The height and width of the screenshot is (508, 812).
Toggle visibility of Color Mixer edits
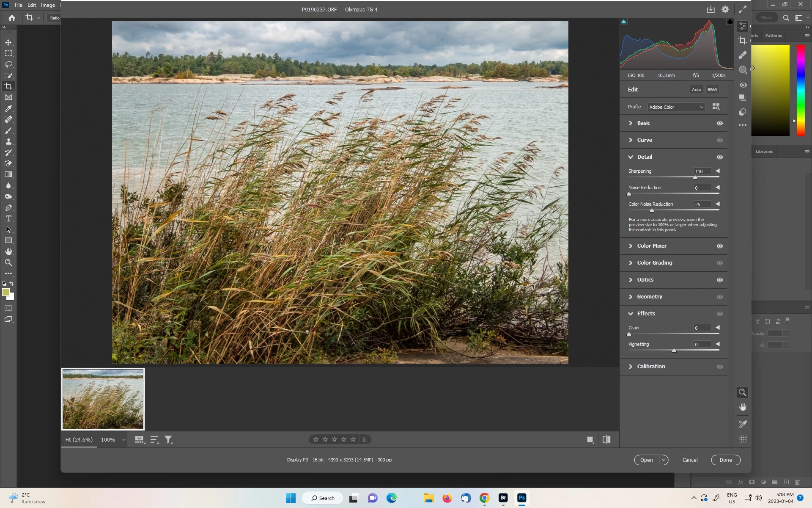coord(719,246)
